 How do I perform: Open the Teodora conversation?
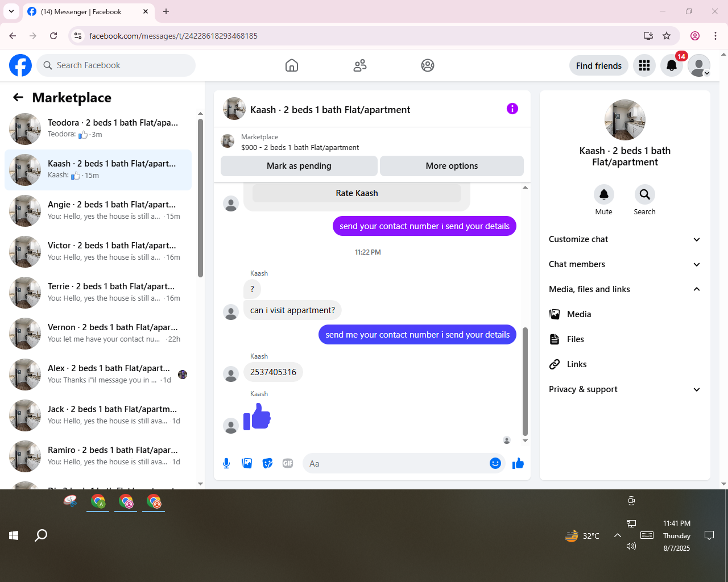[x=98, y=129]
